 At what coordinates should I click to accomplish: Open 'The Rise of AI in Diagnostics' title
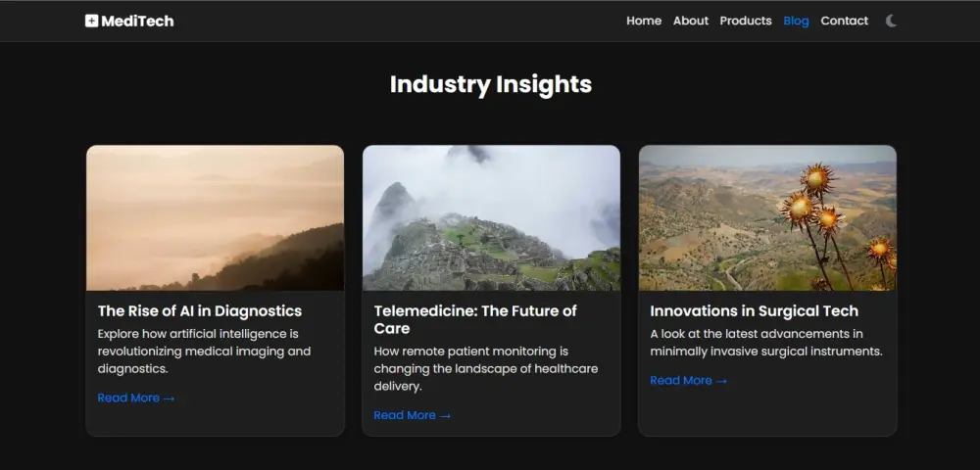click(x=200, y=311)
